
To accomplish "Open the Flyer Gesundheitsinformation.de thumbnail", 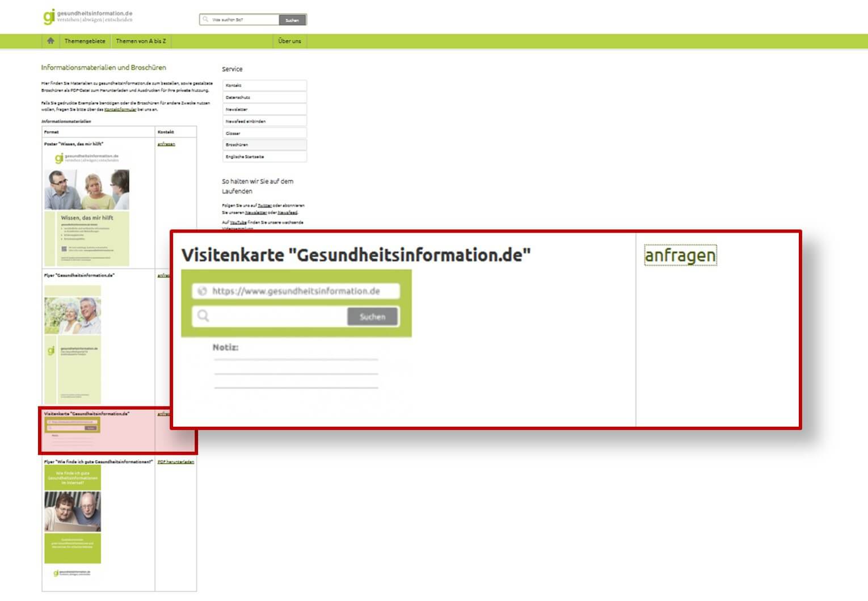I will 73,344.
